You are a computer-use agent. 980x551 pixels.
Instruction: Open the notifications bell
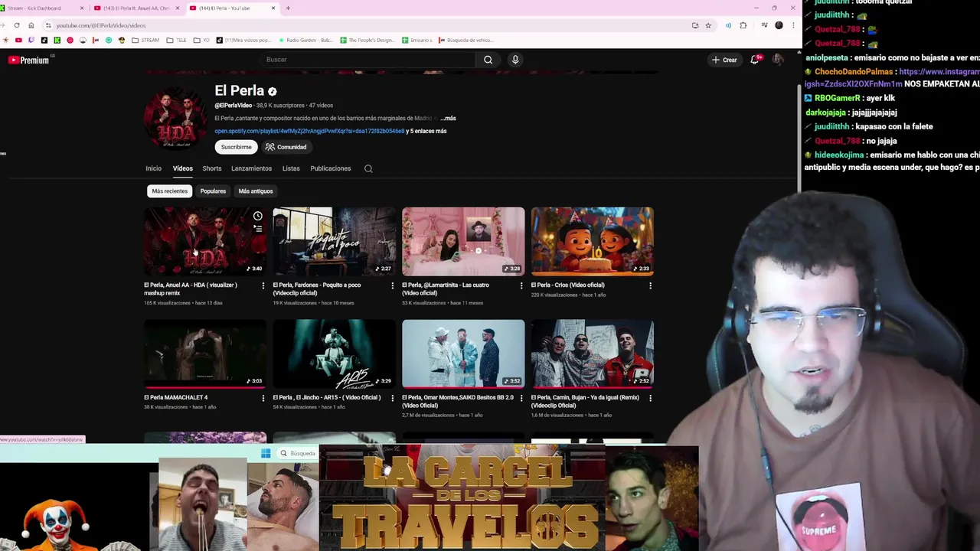[x=755, y=60]
